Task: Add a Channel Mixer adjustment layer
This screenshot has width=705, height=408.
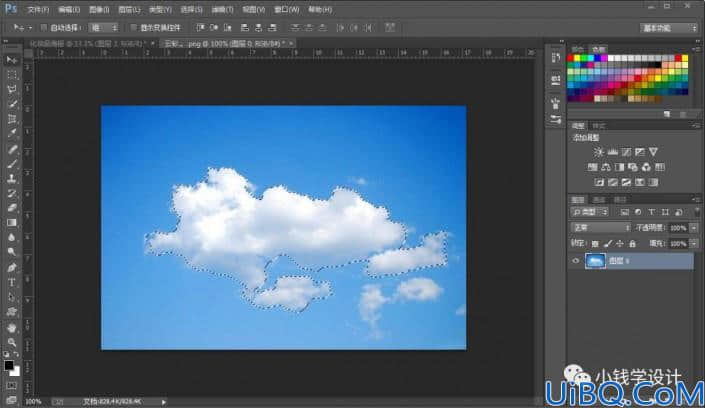Action: (646, 167)
